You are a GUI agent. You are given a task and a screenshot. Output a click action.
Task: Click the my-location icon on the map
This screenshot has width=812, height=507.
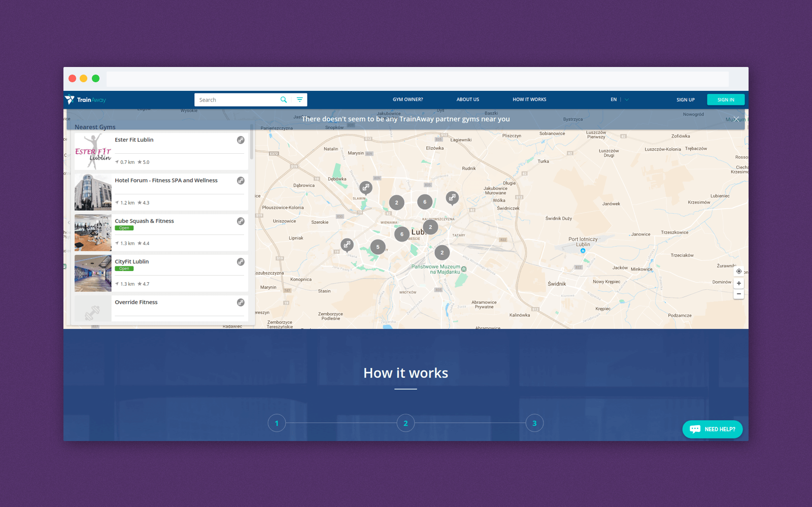[739, 271]
